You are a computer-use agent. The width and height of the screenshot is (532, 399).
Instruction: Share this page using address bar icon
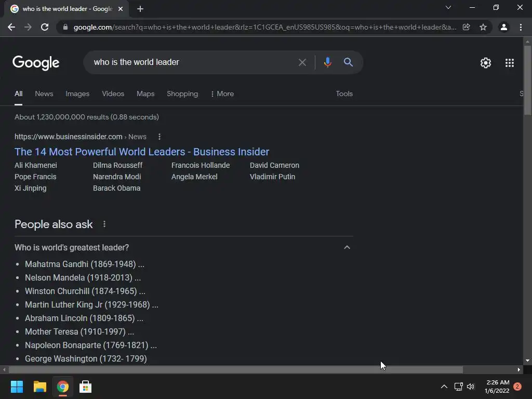click(466, 27)
